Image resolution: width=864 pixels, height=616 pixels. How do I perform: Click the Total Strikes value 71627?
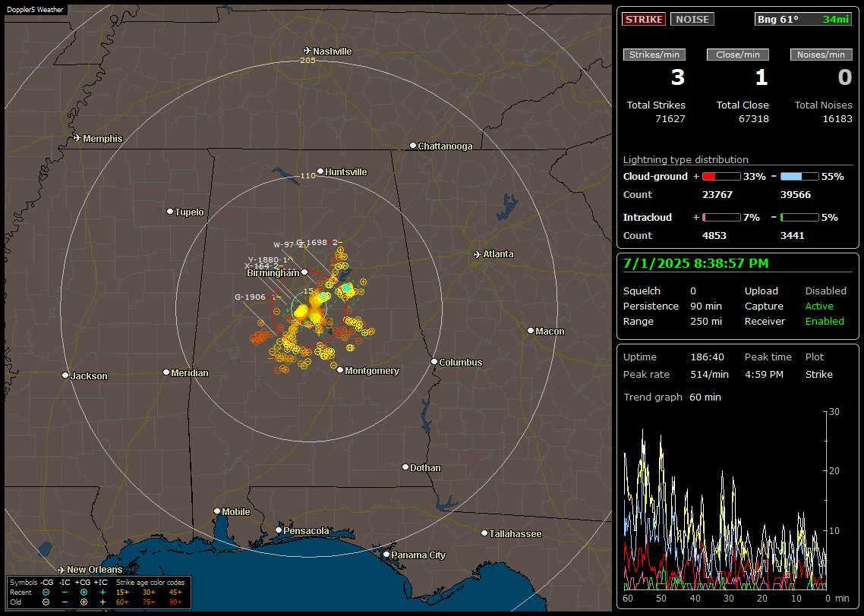tap(670, 119)
